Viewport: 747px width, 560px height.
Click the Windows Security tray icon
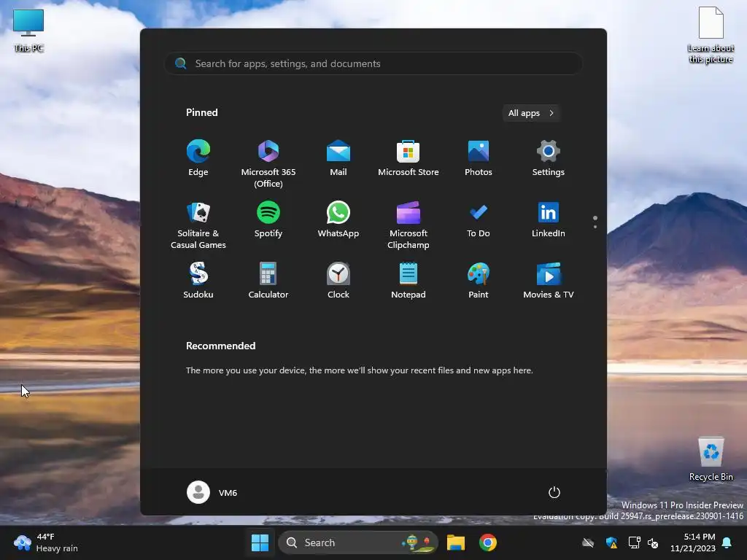pos(611,542)
